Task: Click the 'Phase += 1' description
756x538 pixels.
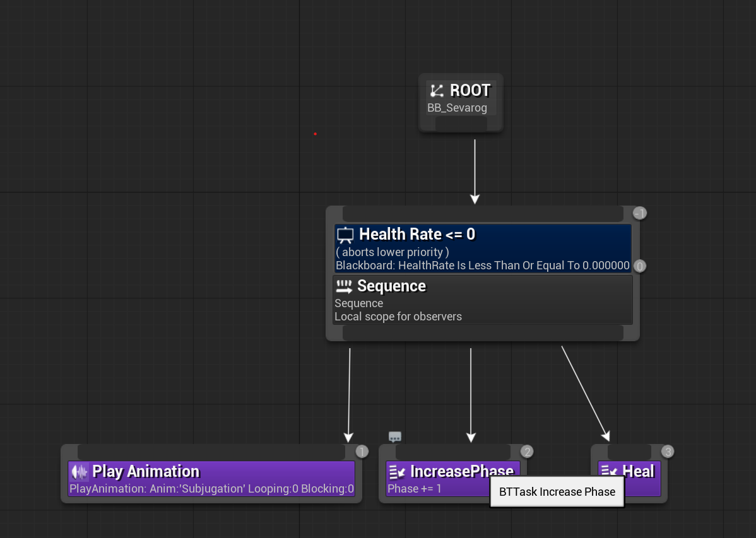Action: [414, 489]
